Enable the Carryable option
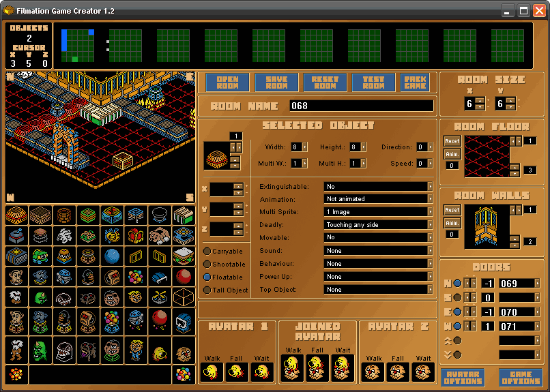Image resolution: width=550 pixels, height=392 pixels. 207,251
